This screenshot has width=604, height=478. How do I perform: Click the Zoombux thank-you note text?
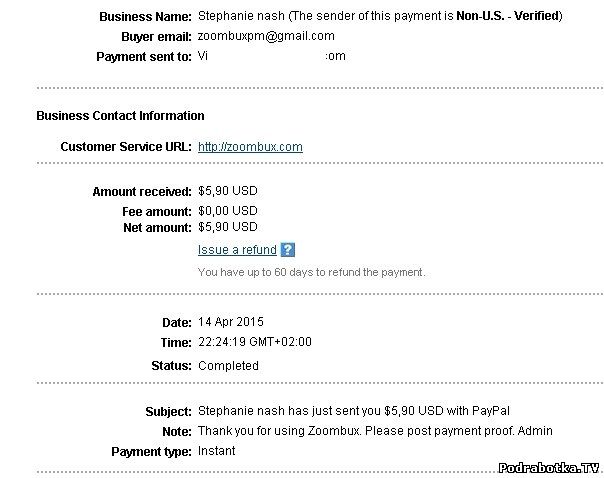[x=375, y=431]
